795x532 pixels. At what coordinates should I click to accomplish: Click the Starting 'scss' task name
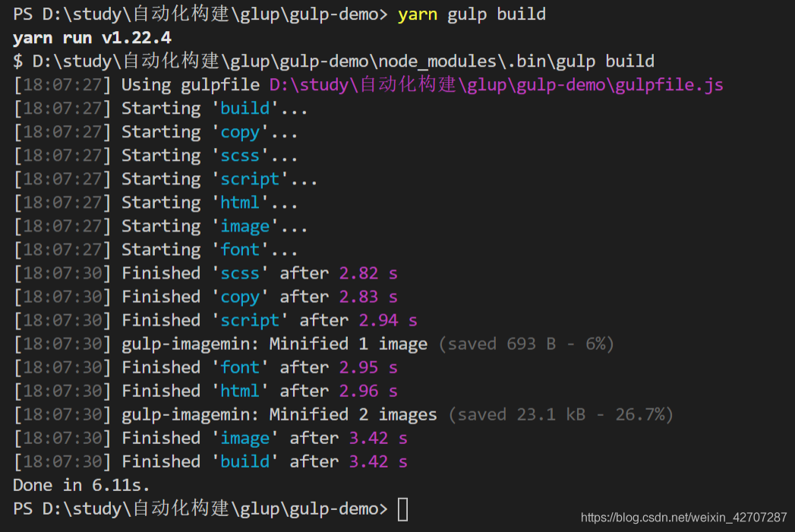click(x=240, y=156)
